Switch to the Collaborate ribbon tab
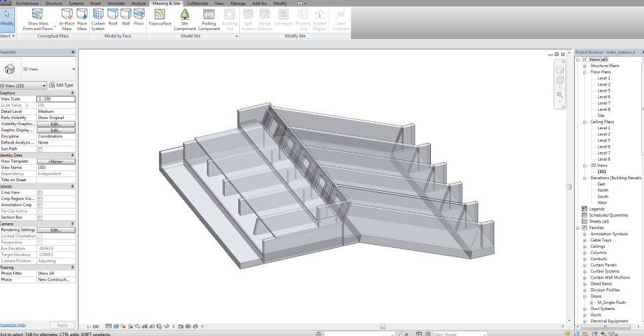This screenshot has width=644, height=336. 197,3
